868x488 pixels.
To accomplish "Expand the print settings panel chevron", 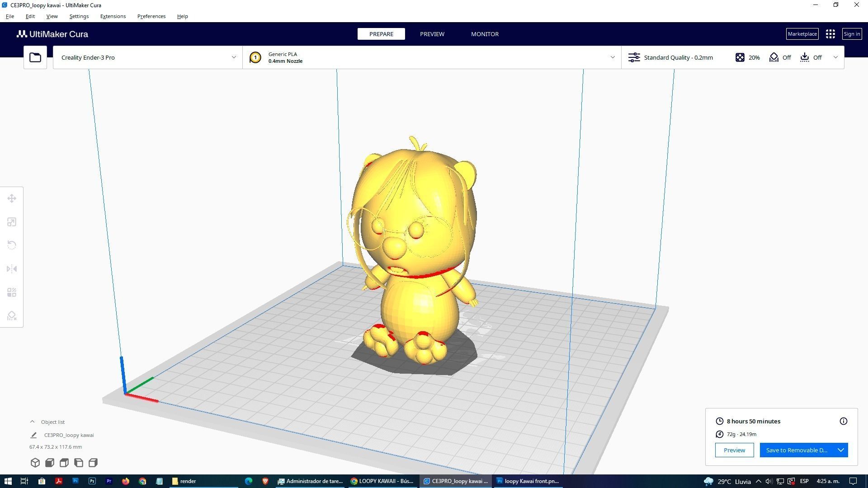I will click(835, 57).
